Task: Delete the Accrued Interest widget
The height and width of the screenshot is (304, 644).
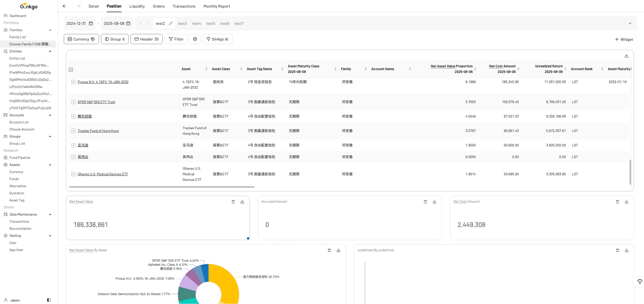Action: click(425, 202)
